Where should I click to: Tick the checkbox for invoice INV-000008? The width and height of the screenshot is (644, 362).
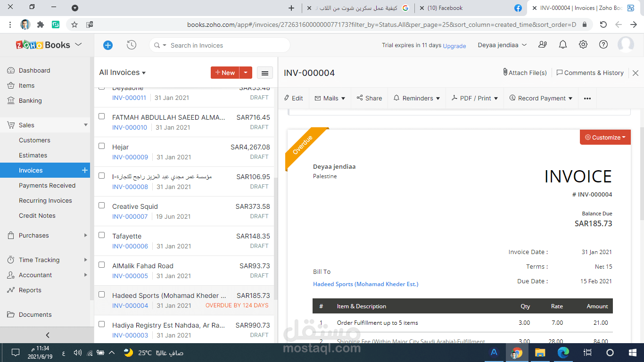pos(101,176)
